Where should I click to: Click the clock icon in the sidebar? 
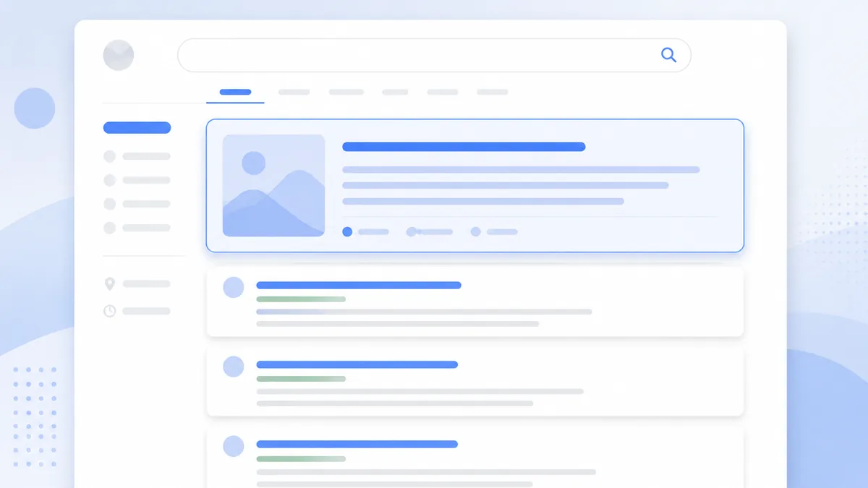point(109,311)
